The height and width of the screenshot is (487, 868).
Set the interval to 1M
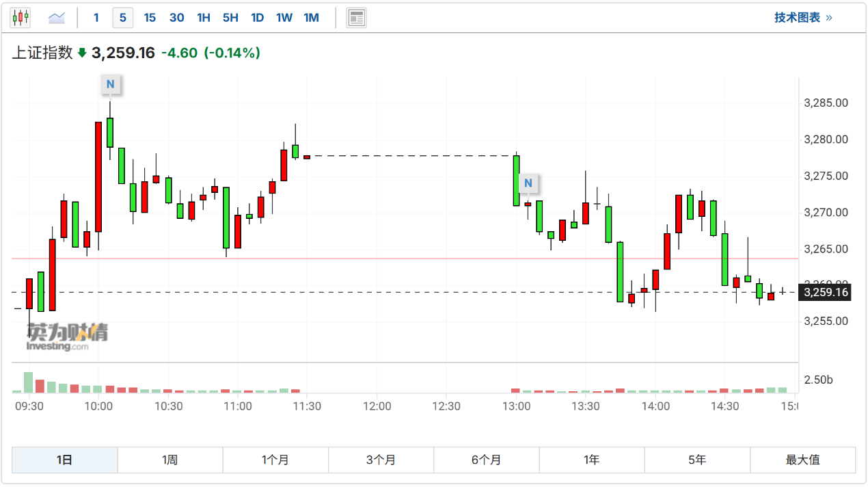pos(311,18)
